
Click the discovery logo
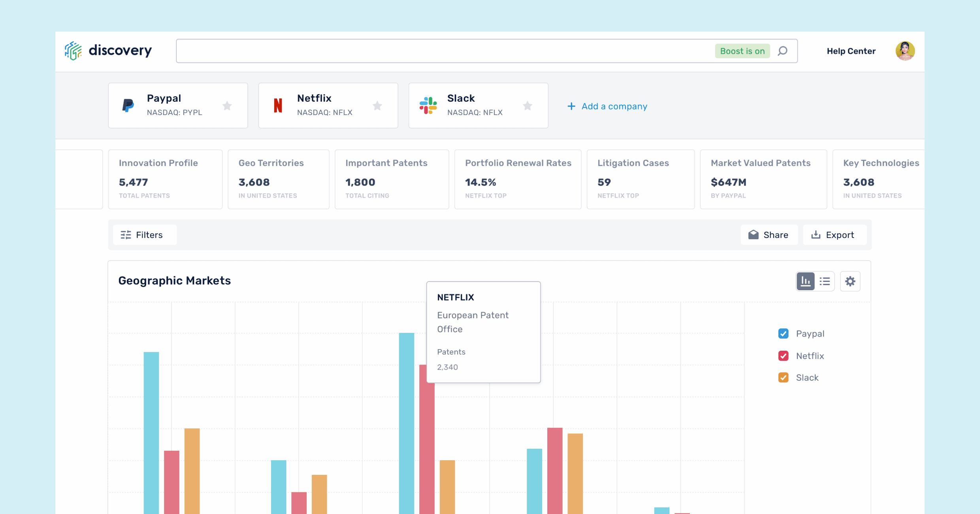(x=108, y=51)
